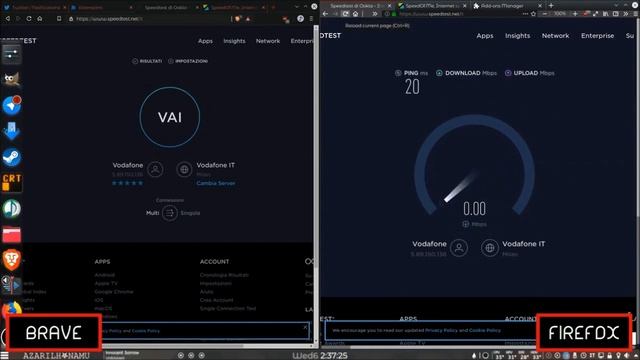Screen dimensions: 640x360
Task: Open red file manager icon in dock
Action: (11, 235)
